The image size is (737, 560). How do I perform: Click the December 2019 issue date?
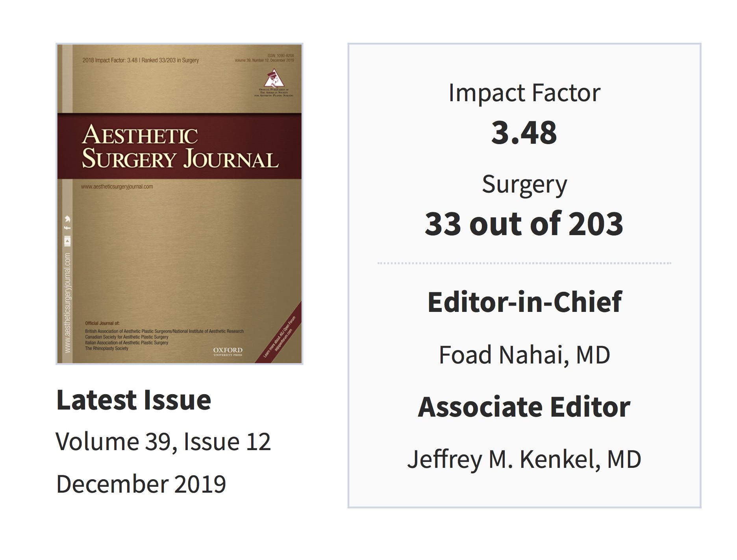(x=141, y=484)
